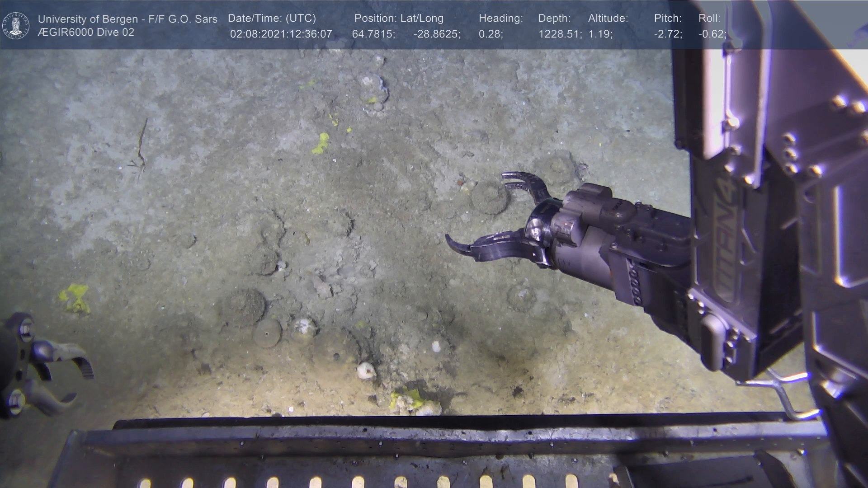Image resolution: width=868 pixels, height=488 pixels.
Task: Select the heading value 0.28
Action: 491,34
